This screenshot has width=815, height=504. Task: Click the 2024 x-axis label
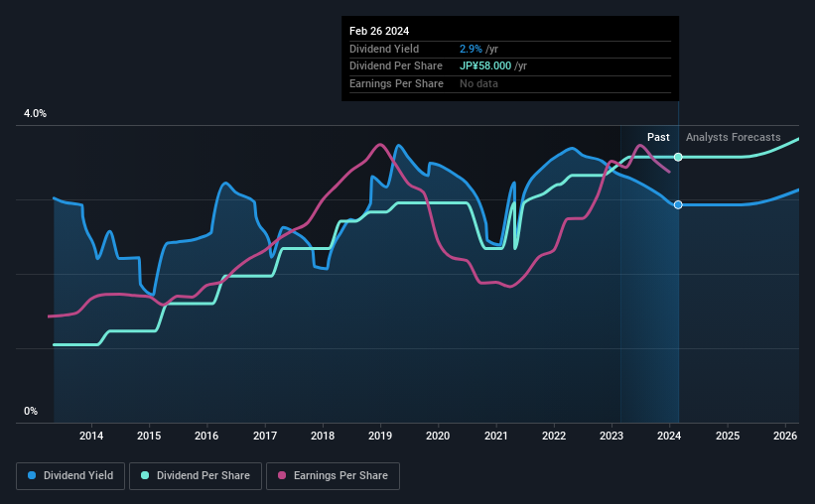[x=669, y=436]
